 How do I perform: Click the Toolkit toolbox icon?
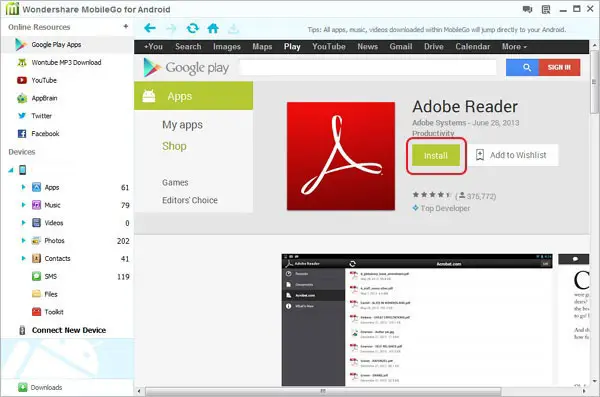tap(36, 312)
